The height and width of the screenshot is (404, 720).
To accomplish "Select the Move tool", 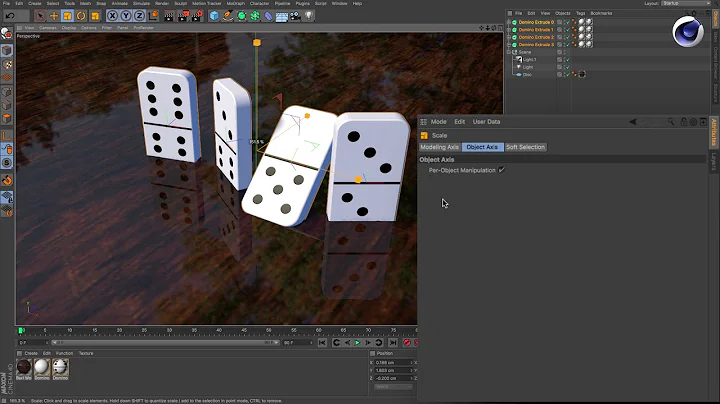I will coord(54,16).
